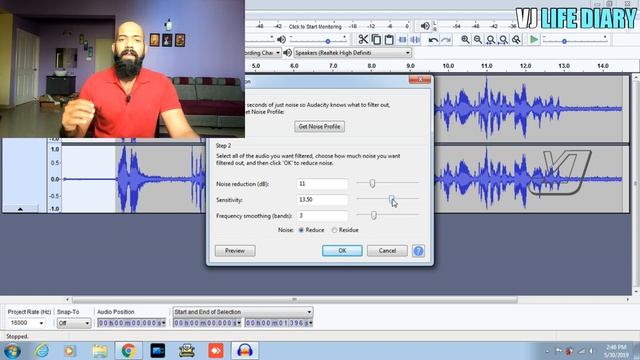Click the Noise reduction (dB) slider handle
640x360 pixels.
tap(372, 184)
